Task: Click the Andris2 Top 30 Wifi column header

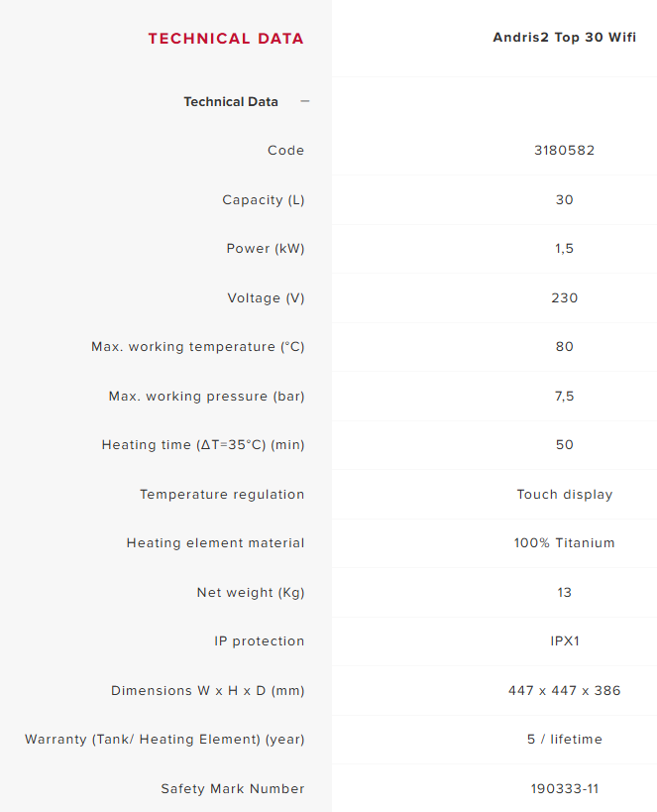Action: (564, 38)
